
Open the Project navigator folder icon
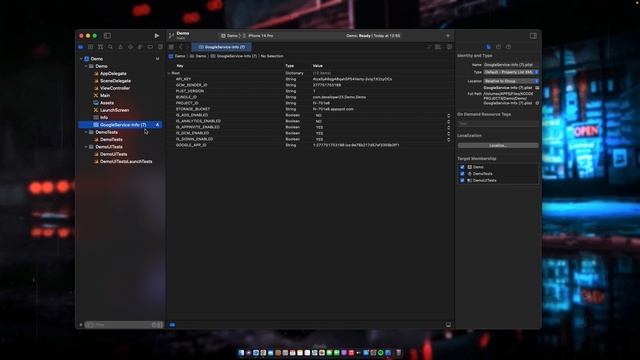pyautogui.click(x=81, y=47)
